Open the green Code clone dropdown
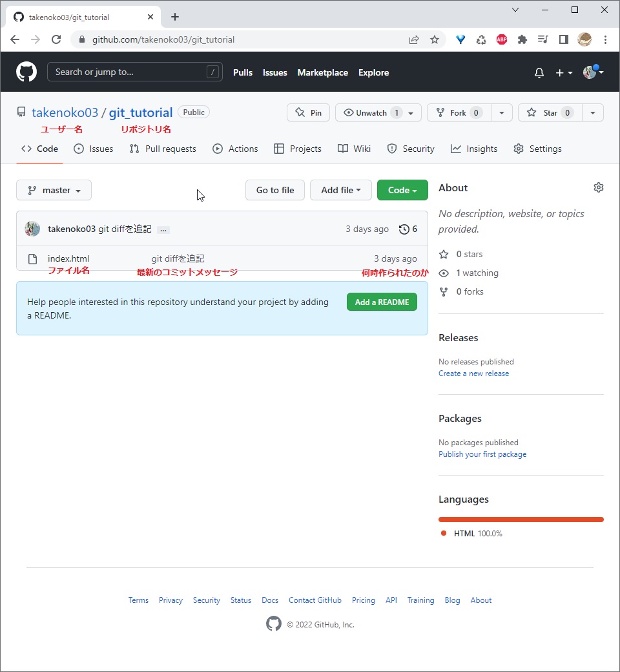 click(x=402, y=190)
